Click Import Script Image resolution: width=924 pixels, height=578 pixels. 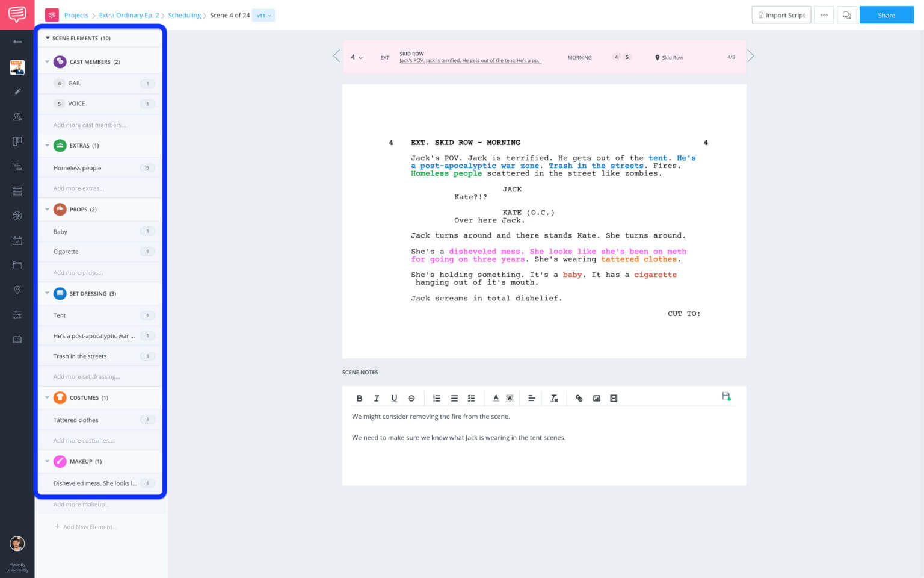pyautogui.click(x=781, y=15)
